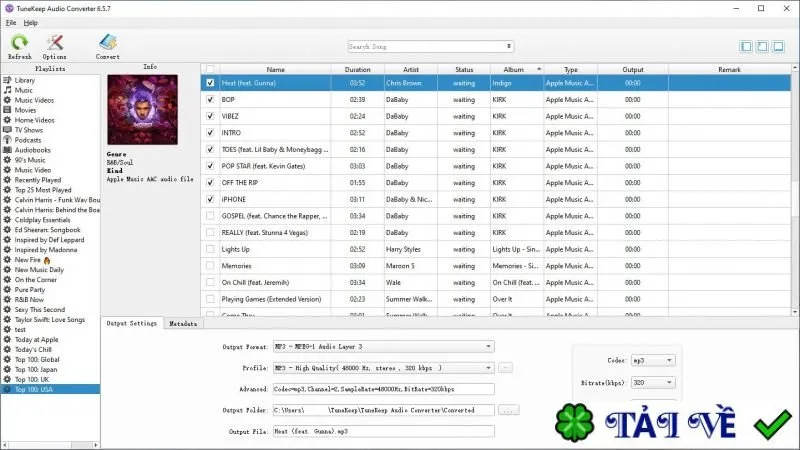Open the File menu
The image size is (800, 450).
pyautogui.click(x=11, y=22)
